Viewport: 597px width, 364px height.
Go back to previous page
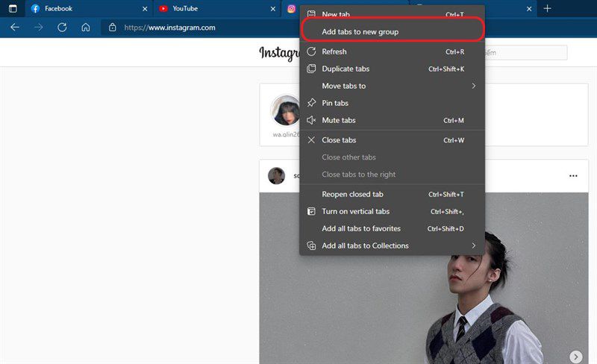coord(15,28)
